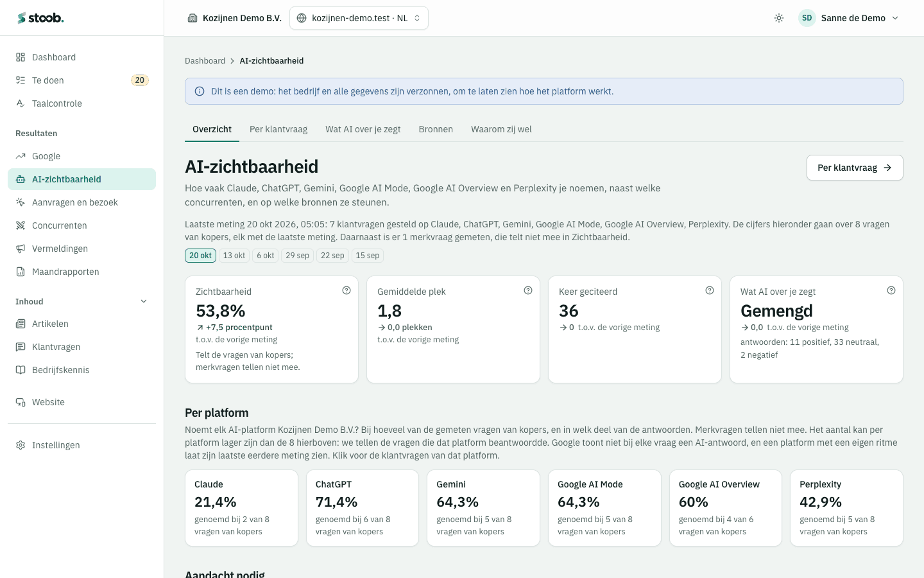Click the stoob logo

40,18
